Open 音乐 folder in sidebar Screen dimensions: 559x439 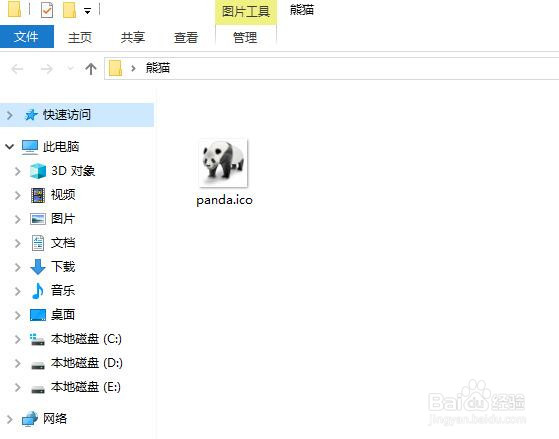[63, 290]
